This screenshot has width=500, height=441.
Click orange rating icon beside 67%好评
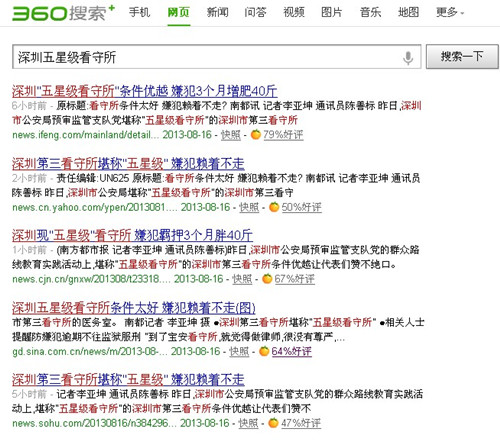pyautogui.click(x=267, y=279)
